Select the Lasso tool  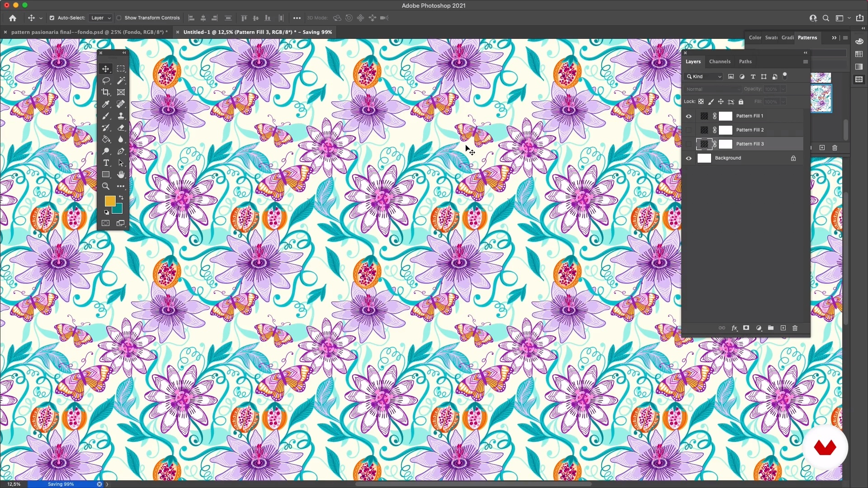coord(105,80)
